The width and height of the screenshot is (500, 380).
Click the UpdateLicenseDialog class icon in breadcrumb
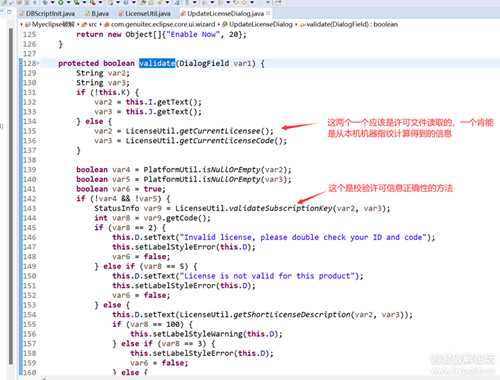pos(225,24)
